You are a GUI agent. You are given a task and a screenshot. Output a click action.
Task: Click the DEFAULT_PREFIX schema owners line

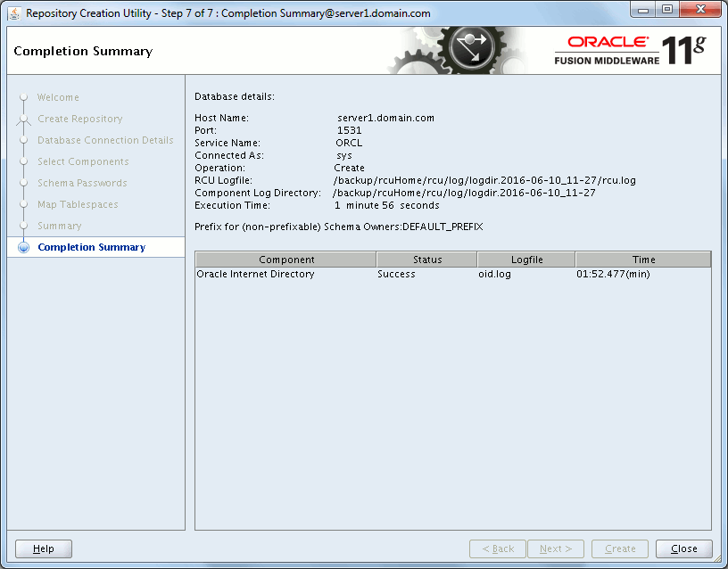[339, 227]
